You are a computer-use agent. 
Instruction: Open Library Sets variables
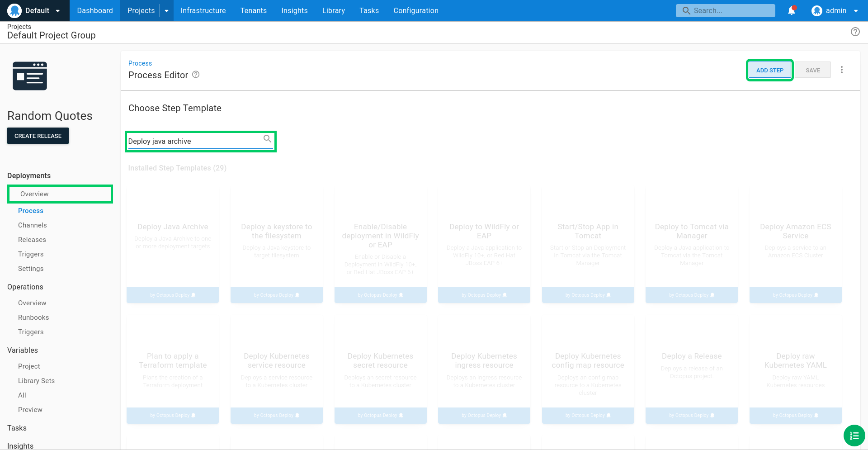pos(36,381)
